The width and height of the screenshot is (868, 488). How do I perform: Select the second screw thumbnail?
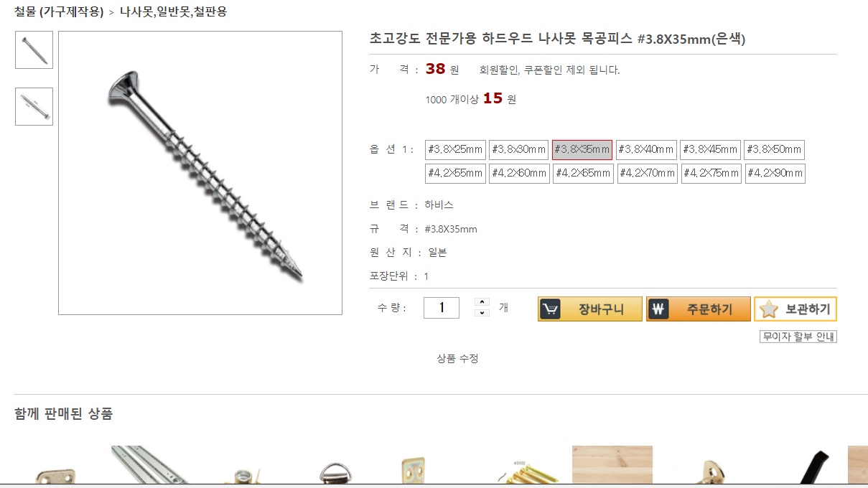click(x=34, y=106)
